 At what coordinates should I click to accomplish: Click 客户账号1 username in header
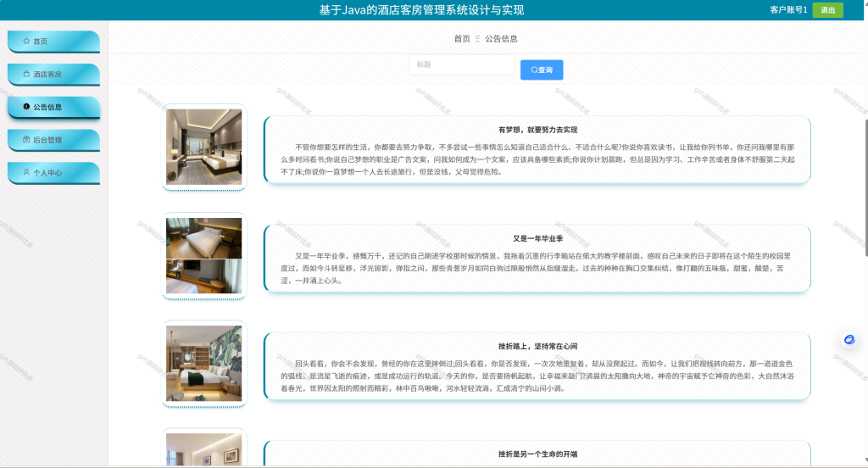point(788,10)
